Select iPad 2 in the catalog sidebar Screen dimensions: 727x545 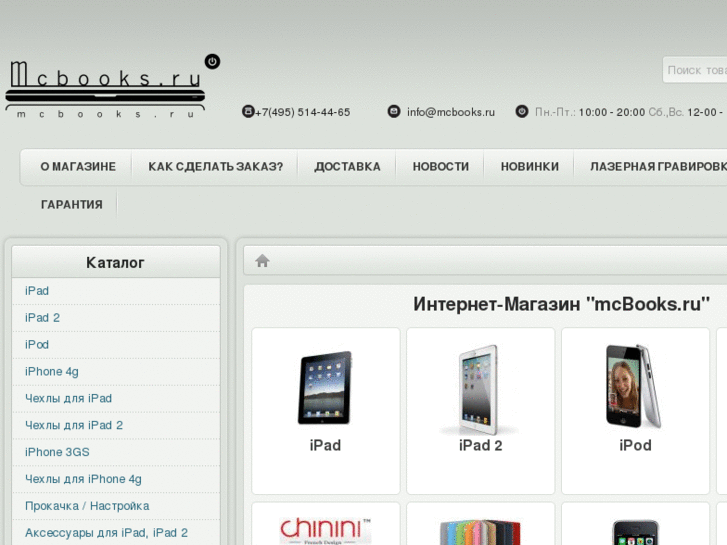coord(42,318)
